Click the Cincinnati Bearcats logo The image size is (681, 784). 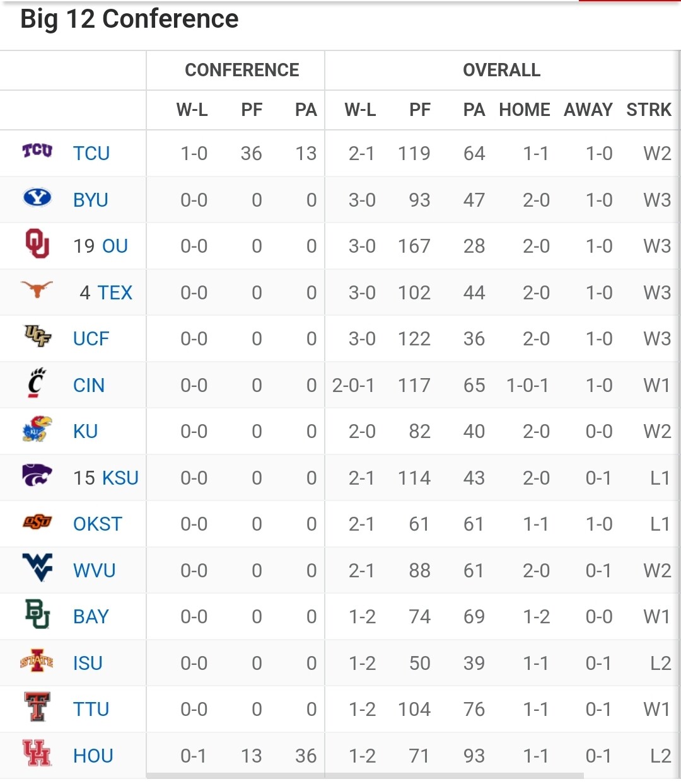(x=37, y=383)
